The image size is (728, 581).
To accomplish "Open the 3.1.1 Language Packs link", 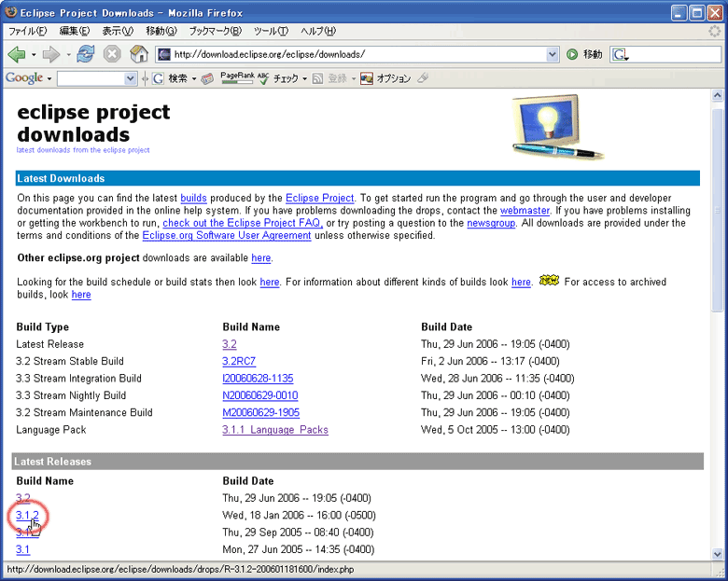I will coord(274,430).
